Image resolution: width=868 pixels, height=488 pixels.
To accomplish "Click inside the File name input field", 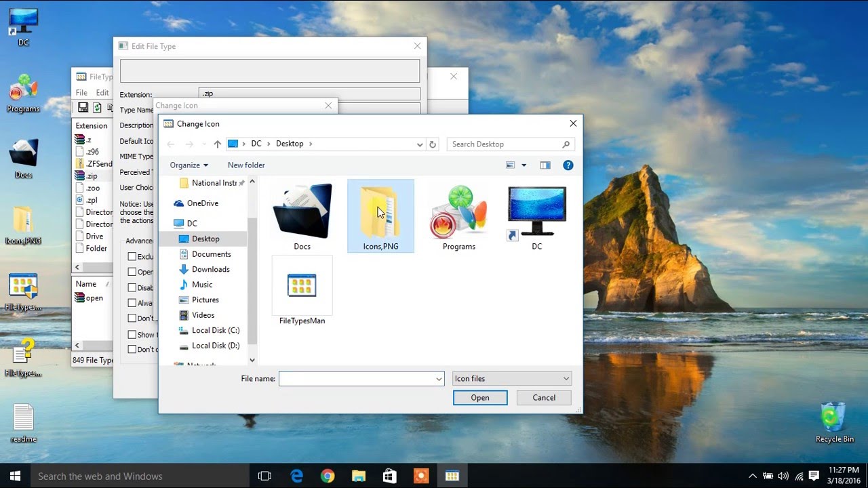I will (x=356, y=378).
